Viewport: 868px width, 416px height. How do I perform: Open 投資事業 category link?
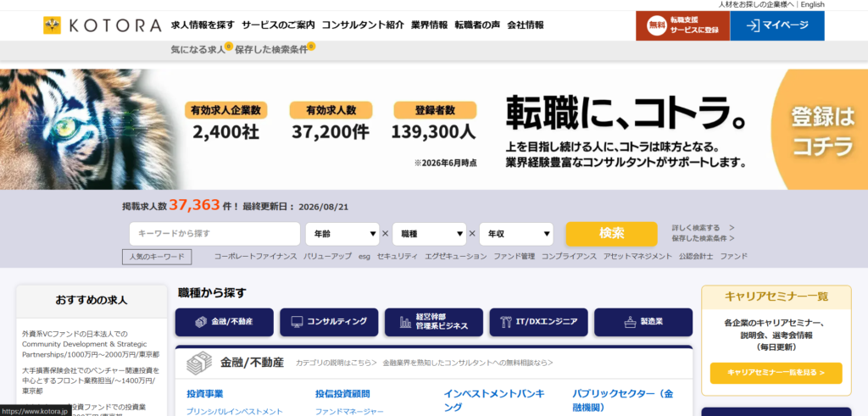click(205, 394)
